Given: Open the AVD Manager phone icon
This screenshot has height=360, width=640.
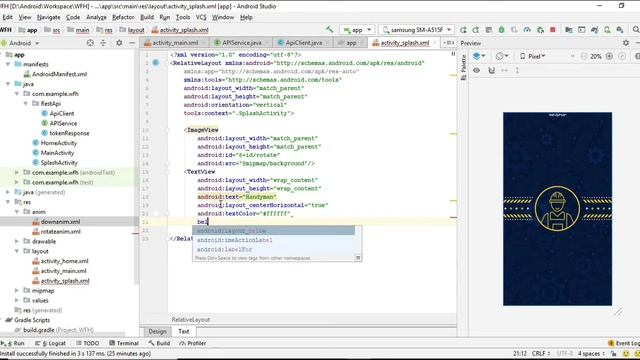Looking at the screenshot, I should [607, 30].
